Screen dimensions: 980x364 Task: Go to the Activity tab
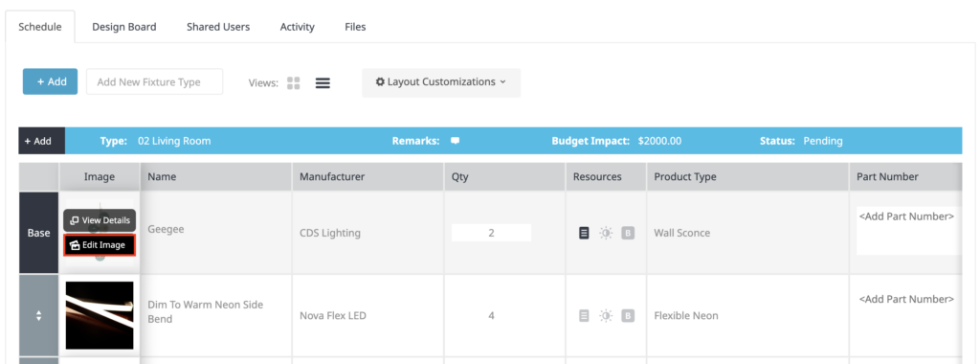point(298,27)
